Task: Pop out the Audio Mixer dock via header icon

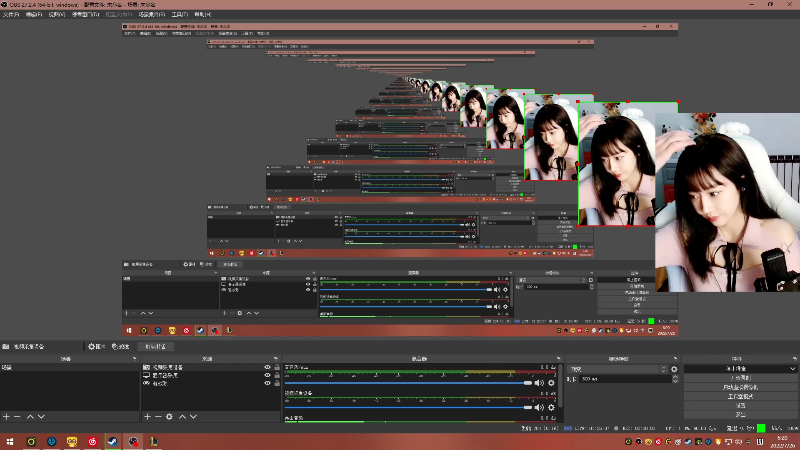Action: click(x=559, y=359)
